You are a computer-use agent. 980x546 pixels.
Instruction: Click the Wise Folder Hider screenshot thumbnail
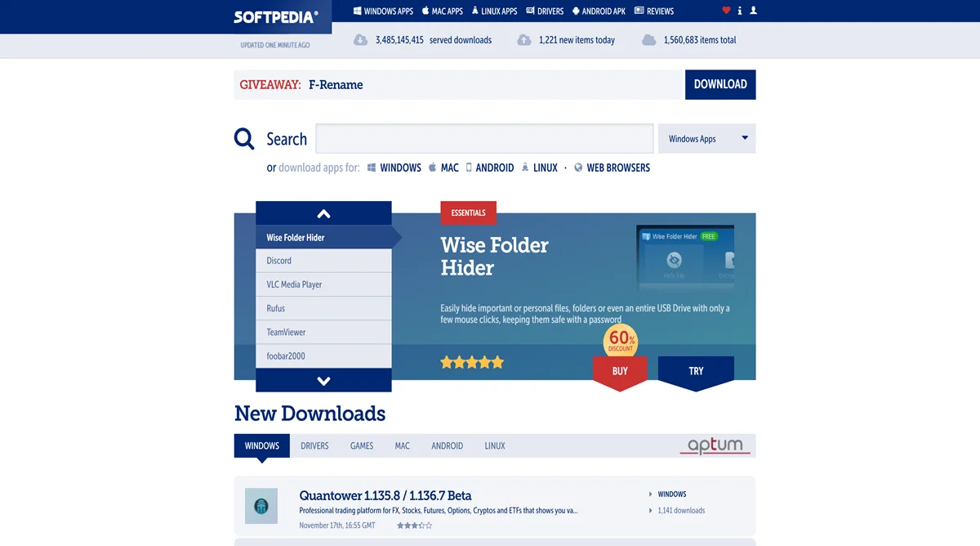click(x=685, y=257)
